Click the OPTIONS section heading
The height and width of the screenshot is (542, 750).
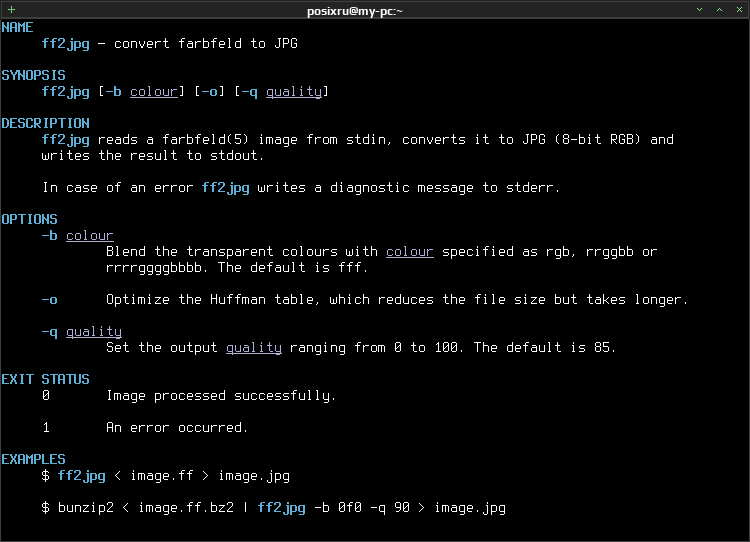coord(29,219)
